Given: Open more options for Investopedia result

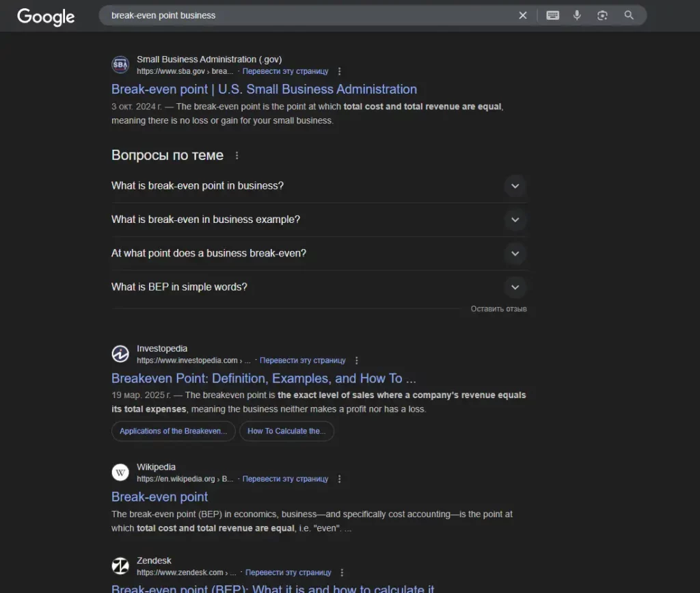Looking at the screenshot, I should click(x=356, y=360).
